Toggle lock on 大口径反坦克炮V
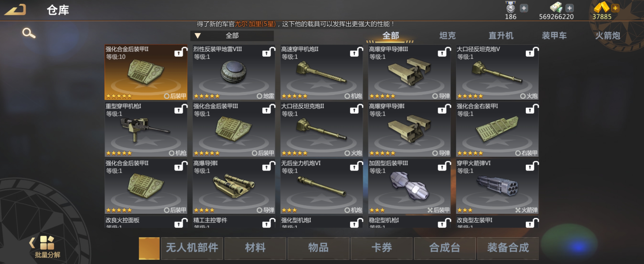644x264 pixels. pyautogui.click(x=532, y=52)
